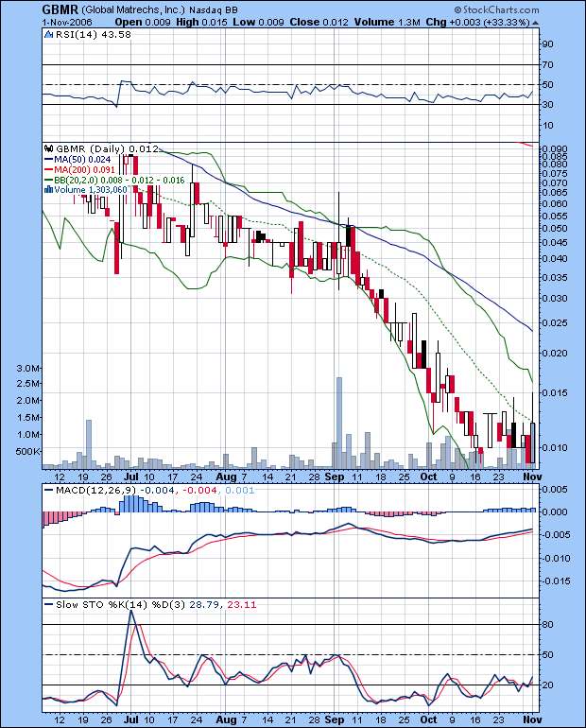Click the 0.000 label on MACD axis

tap(555, 511)
